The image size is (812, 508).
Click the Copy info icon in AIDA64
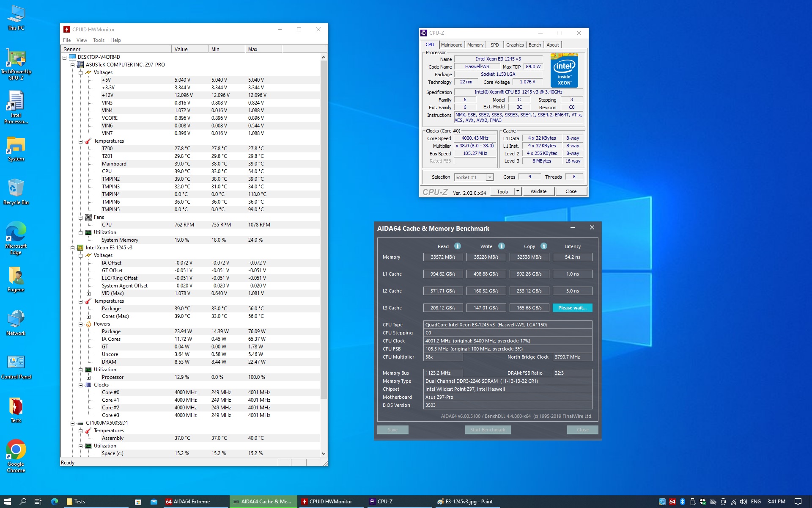[544, 246]
